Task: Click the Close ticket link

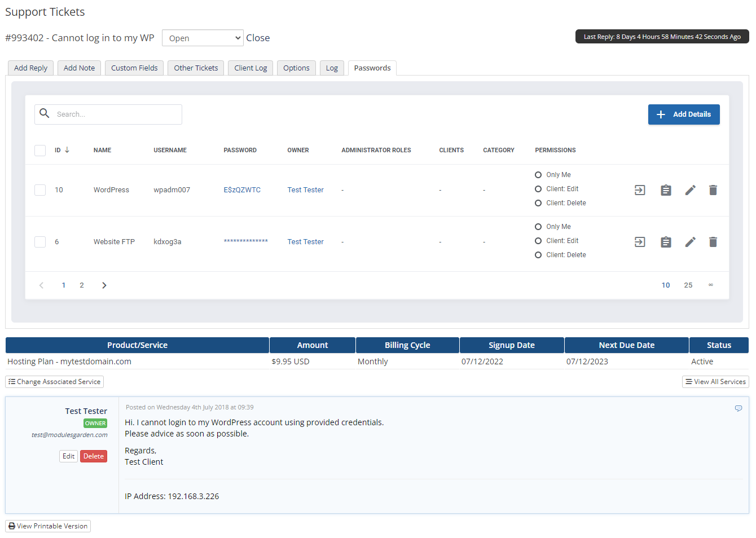Action: pos(258,38)
